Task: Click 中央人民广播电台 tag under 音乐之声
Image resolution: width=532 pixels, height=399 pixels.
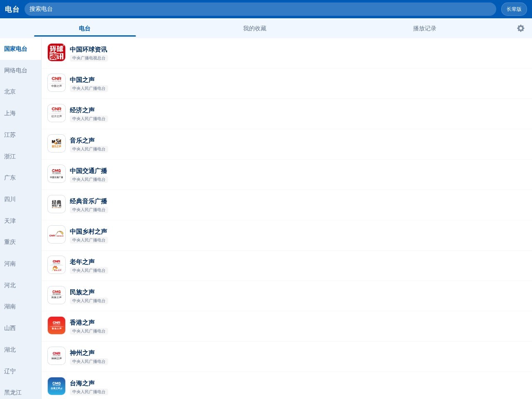Action: 89,149
